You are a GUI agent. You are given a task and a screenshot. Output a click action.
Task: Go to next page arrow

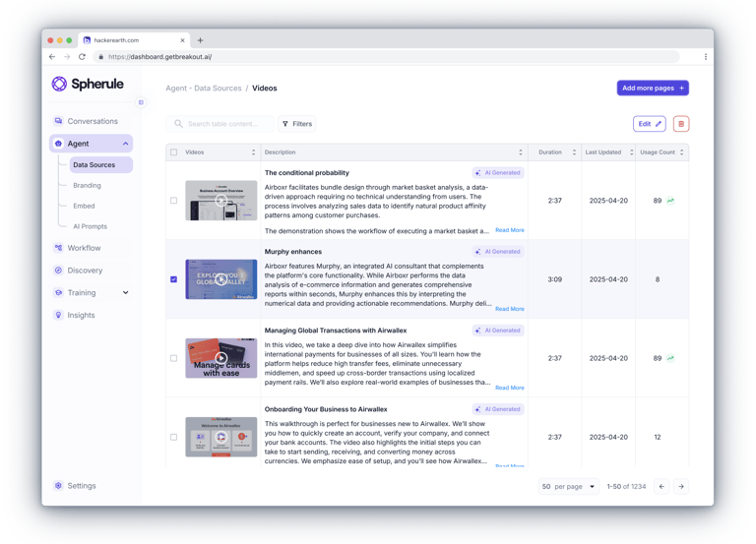tap(681, 487)
